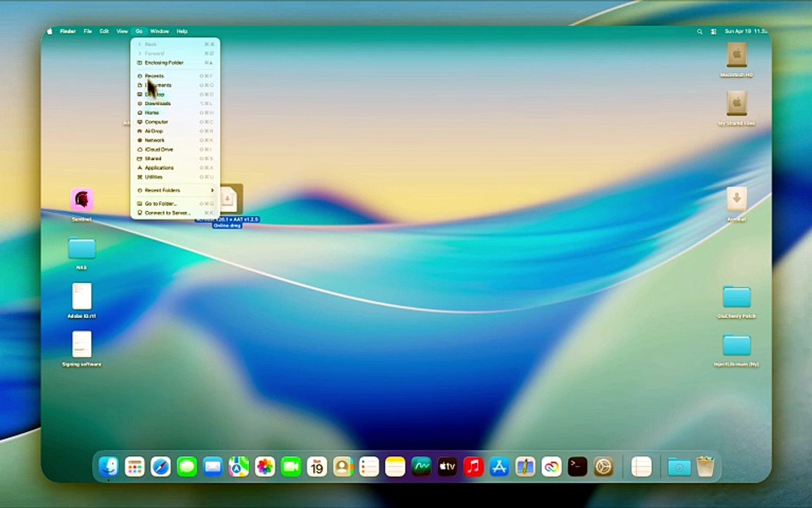Open the Help menu

coord(182,32)
